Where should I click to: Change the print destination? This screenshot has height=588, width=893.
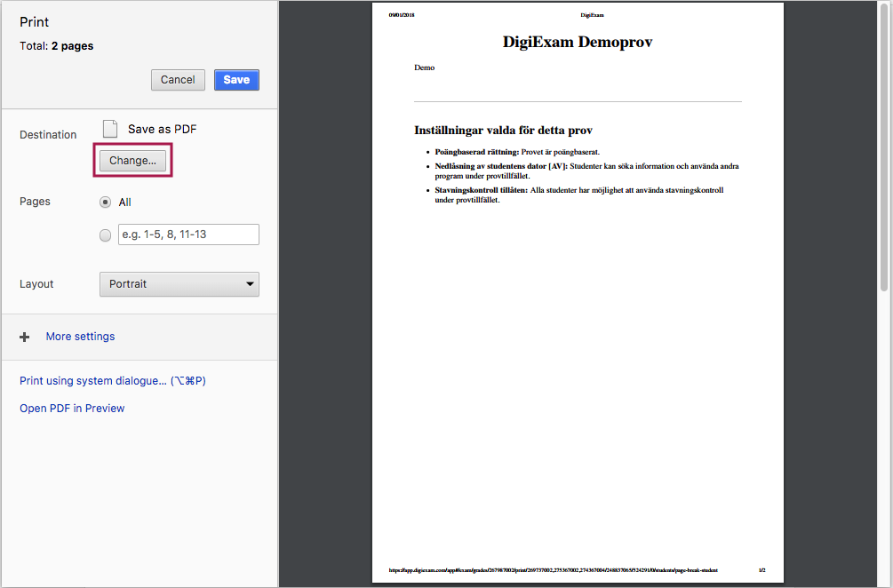click(132, 161)
